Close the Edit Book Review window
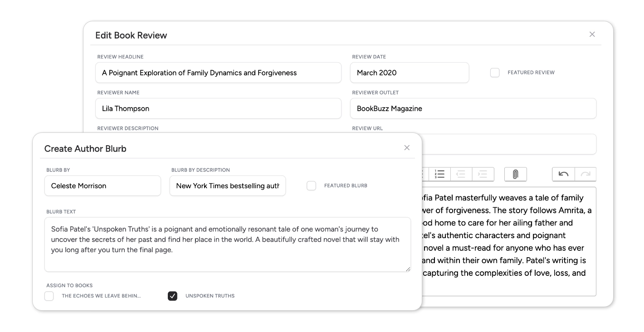The width and height of the screenshot is (644, 332). [592, 34]
